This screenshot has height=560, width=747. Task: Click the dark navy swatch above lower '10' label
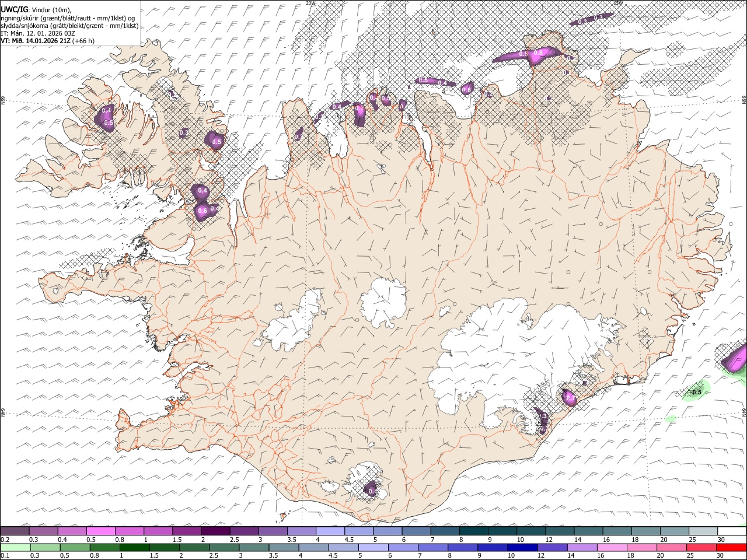521,547
